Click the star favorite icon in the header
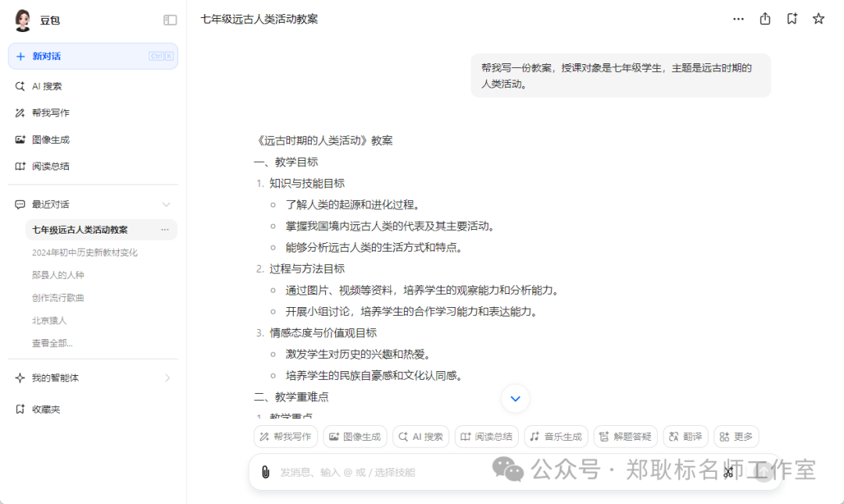Viewport: 844px width, 504px height. tap(818, 19)
